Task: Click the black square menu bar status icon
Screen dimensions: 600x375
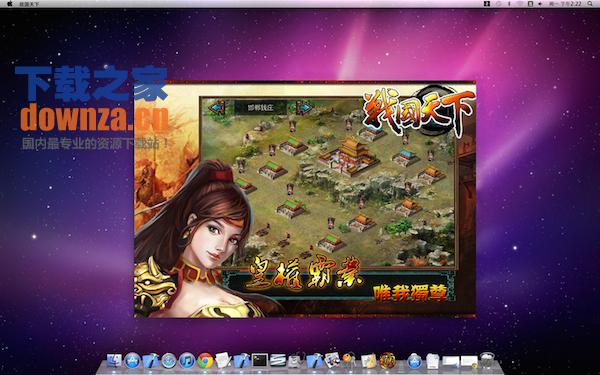Action: coord(487,4)
